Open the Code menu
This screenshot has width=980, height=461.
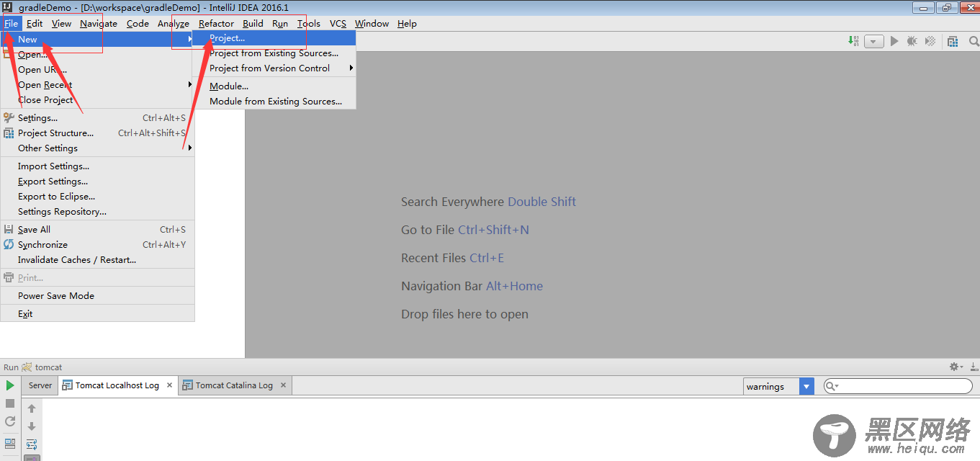[138, 23]
